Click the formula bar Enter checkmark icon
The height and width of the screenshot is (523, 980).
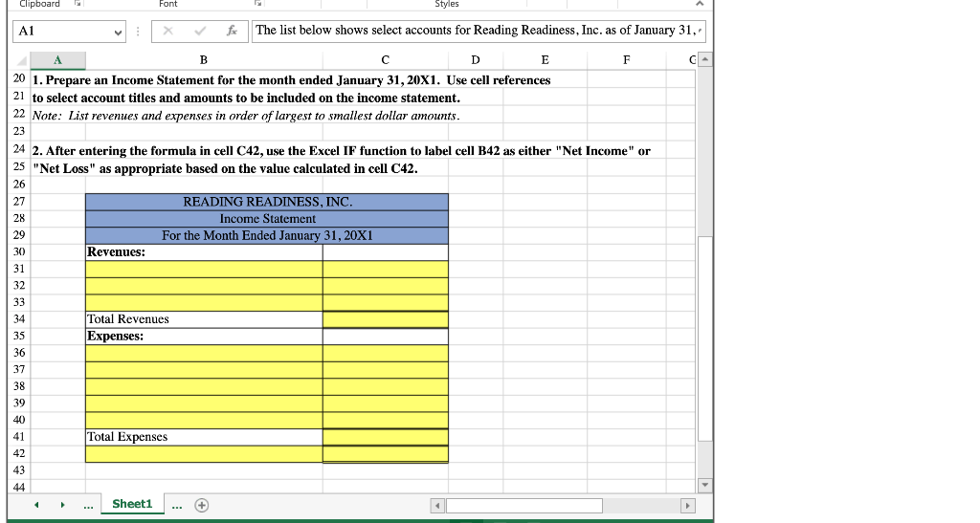click(x=200, y=31)
